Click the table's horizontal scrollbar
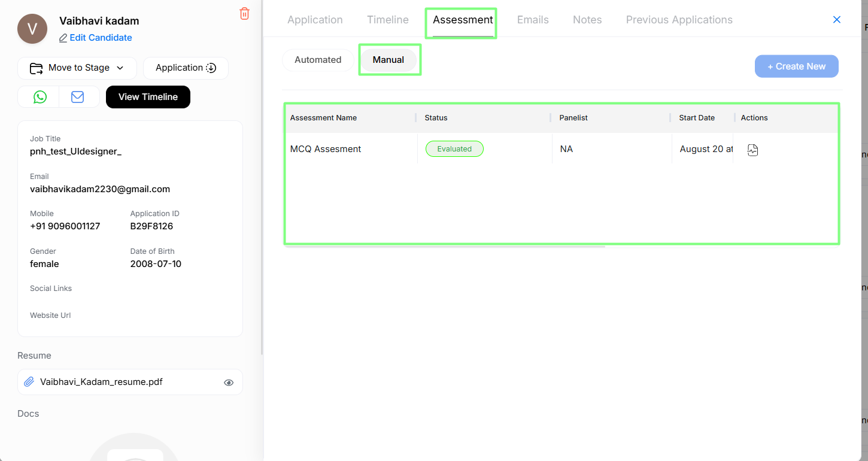 pos(445,246)
